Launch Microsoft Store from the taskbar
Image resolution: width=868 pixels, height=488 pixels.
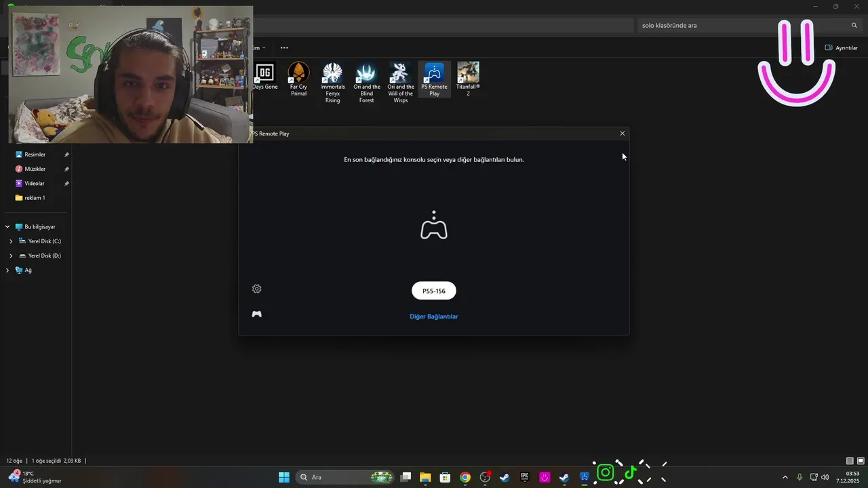[x=445, y=477]
